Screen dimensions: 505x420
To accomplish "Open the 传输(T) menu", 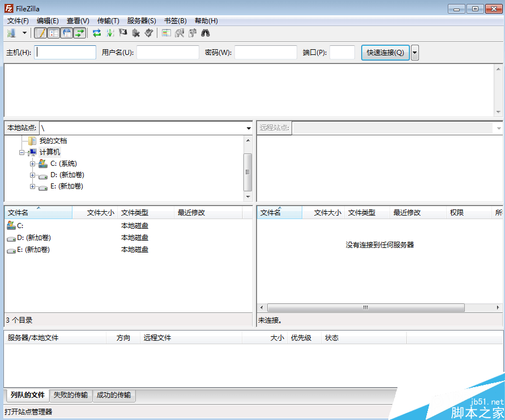I will (108, 21).
